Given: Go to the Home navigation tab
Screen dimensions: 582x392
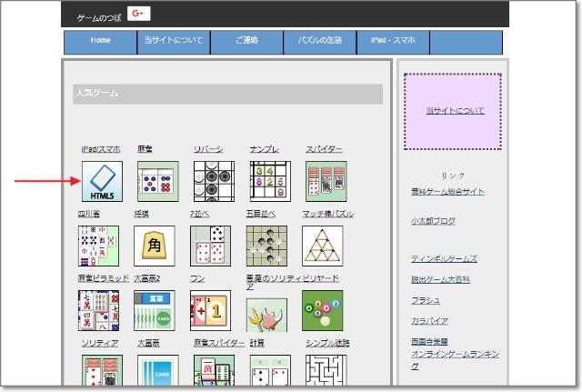Looking at the screenshot, I should 100,41.
